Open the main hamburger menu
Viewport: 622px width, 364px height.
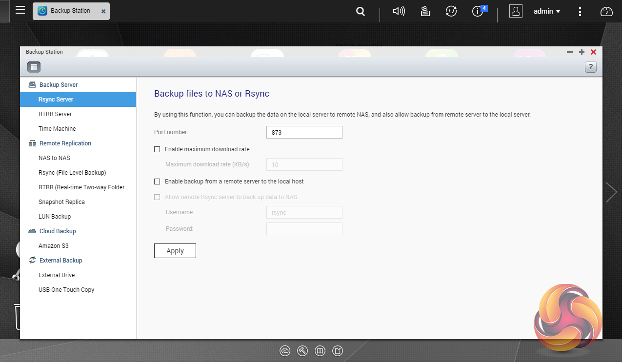click(20, 10)
